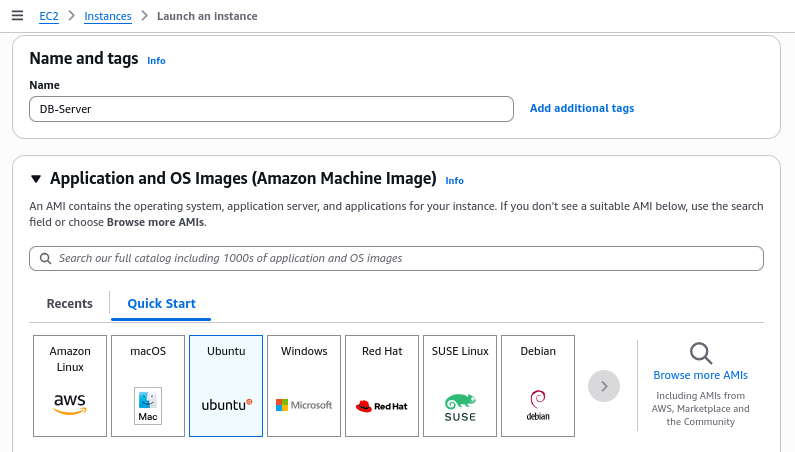Select the Debian AMI tile
This screenshot has height=452, width=795.
tap(538, 386)
